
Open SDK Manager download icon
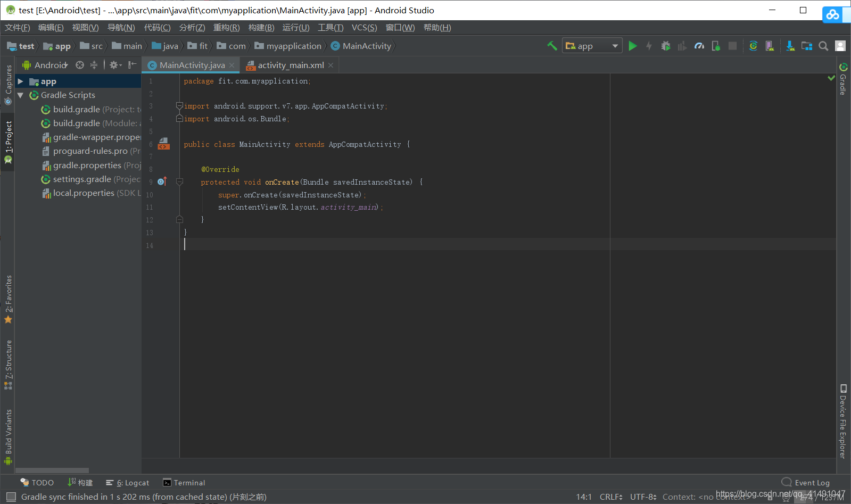tap(790, 46)
